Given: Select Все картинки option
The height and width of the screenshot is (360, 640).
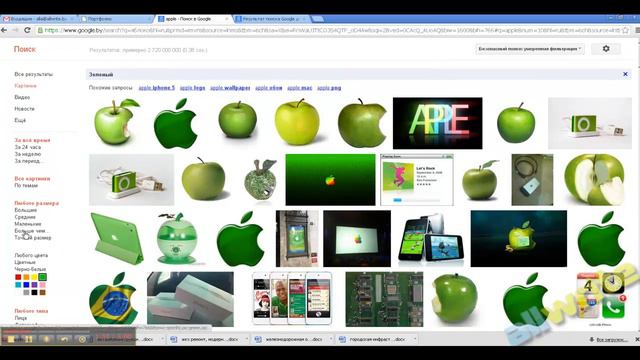Looking at the screenshot, I should 32,178.
